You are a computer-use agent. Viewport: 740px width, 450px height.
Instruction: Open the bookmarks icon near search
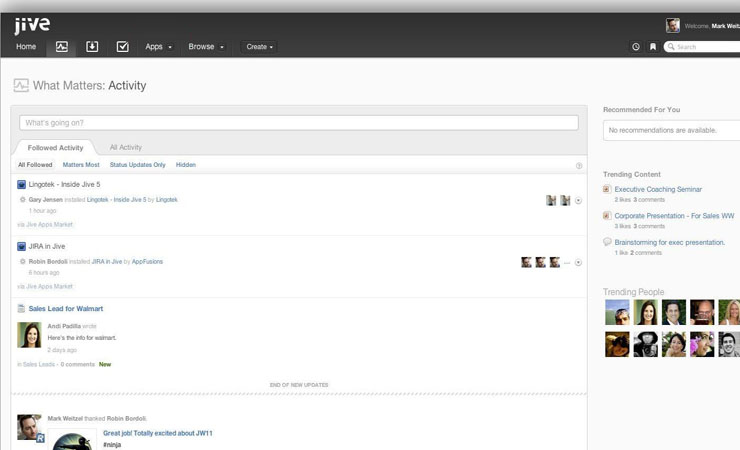[653, 47]
